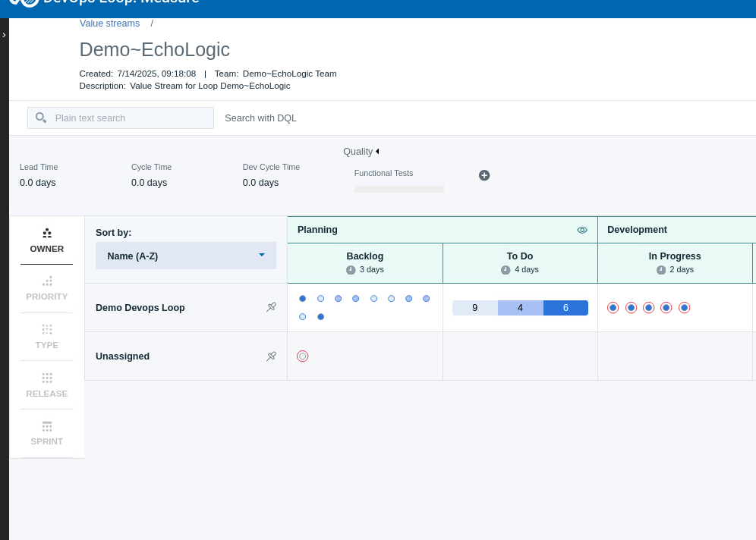Open the last dot in Backlog's top row
Screen dimensions: 756x540
click(x=427, y=299)
